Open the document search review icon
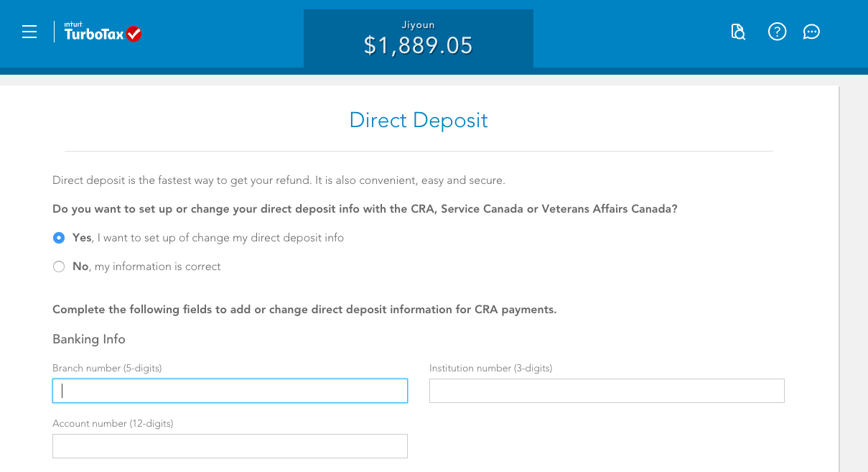Viewport: 868px width, 472px height. coord(738,32)
